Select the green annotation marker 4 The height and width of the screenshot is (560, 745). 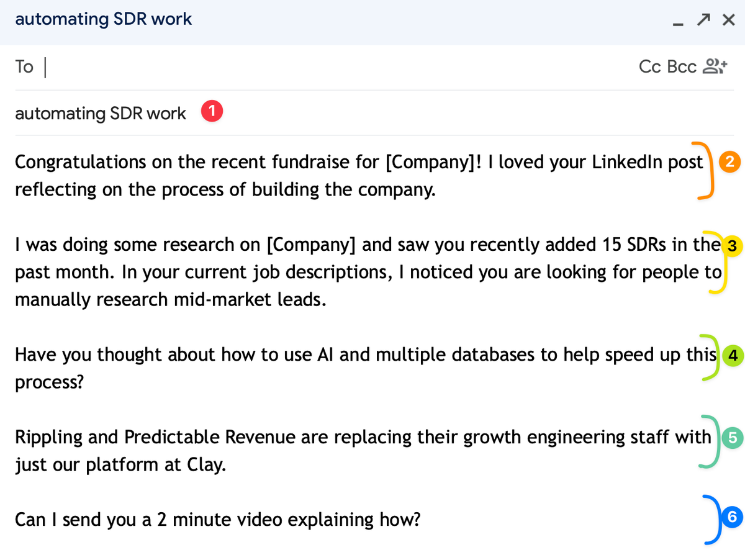pyautogui.click(x=733, y=355)
